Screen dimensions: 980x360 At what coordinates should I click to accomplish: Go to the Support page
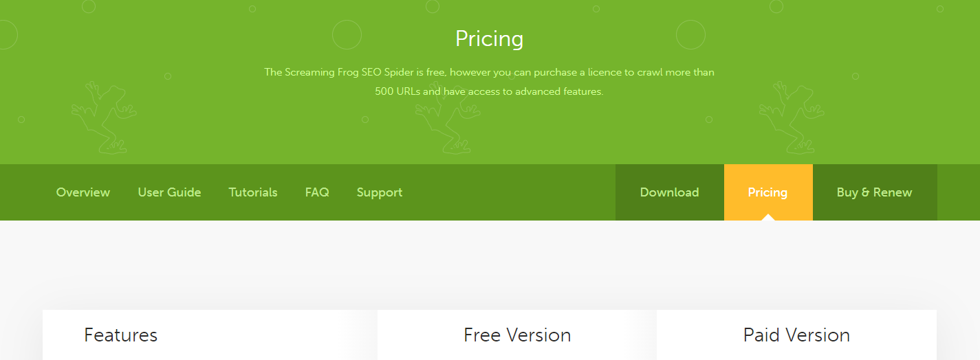tap(380, 192)
